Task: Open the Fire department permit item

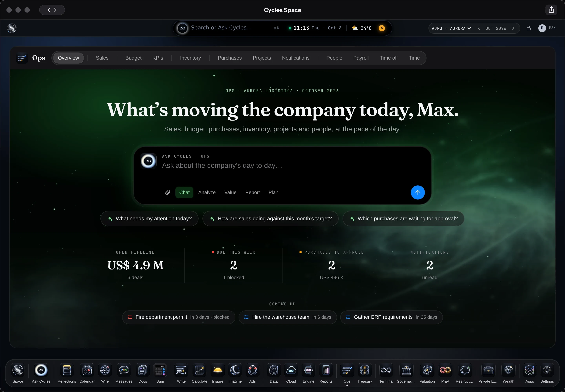Action: coord(179,317)
